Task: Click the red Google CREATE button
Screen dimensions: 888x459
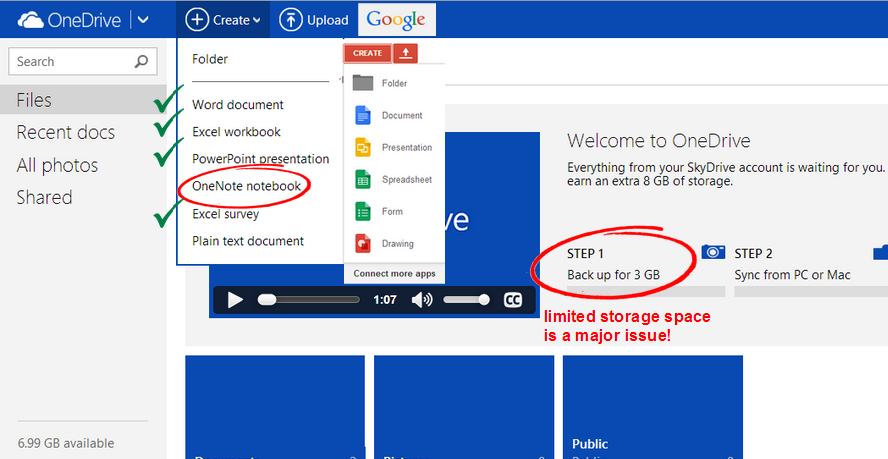Action: click(x=368, y=53)
